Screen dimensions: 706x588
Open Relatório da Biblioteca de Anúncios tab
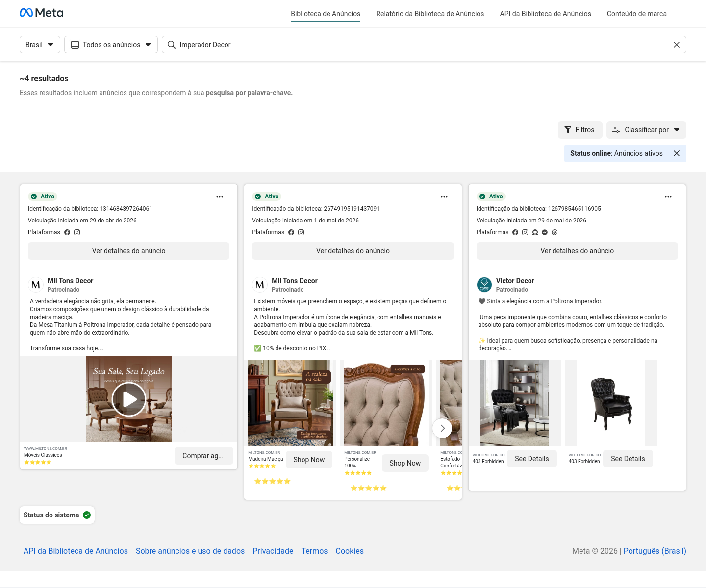pyautogui.click(x=430, y=14)
